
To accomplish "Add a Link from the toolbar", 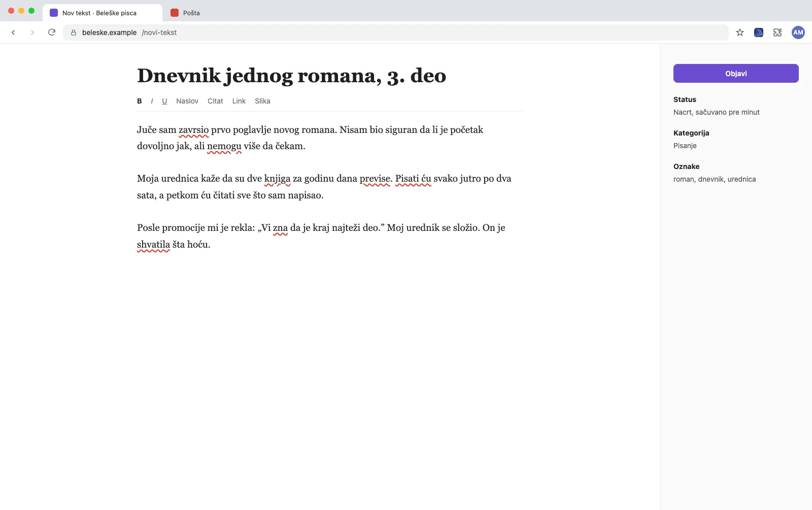I will (239, 101).
